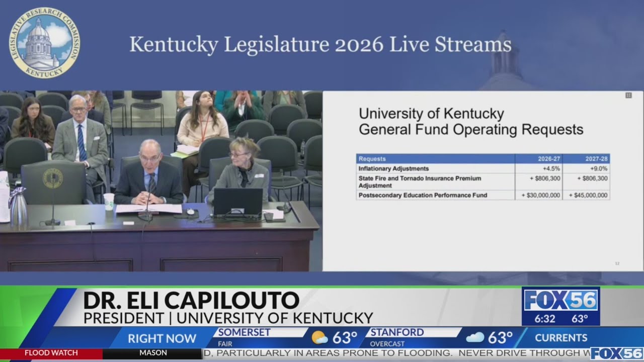Click the cloud icon for Stanford
Image resolution: width=644 pixels, height=362 pixels.
pyautogui.click(x=475, y=337)
